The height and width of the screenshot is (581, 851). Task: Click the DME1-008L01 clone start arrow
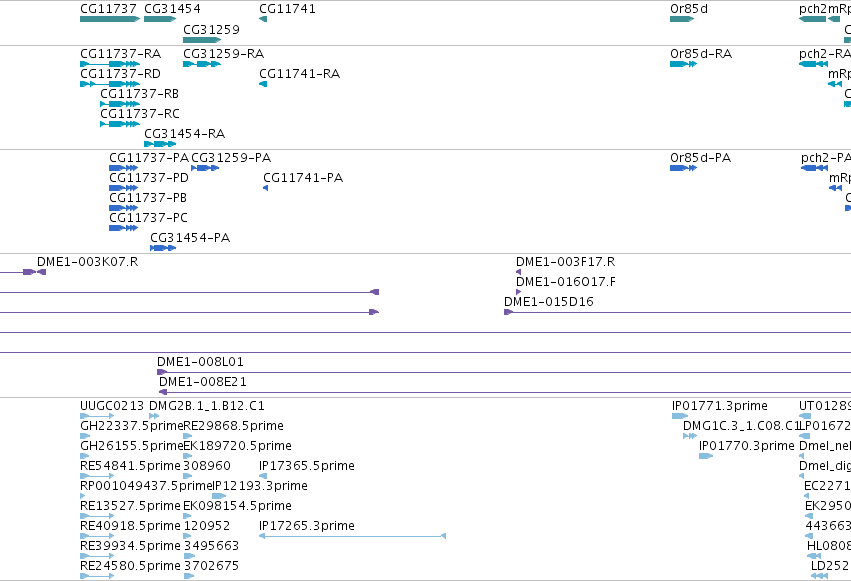pos(162,372)
